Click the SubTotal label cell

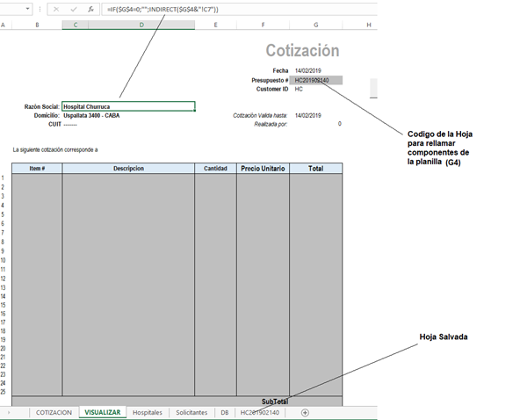275,402
